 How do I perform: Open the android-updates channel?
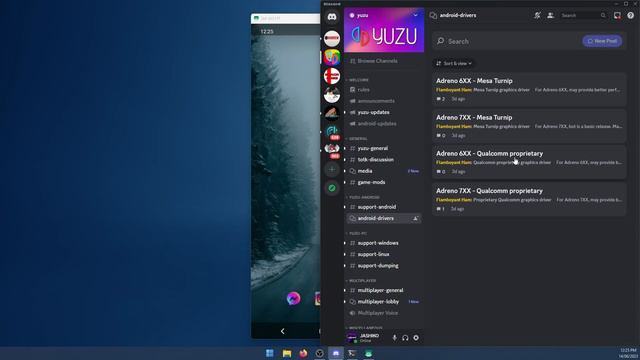coord(384,124)
